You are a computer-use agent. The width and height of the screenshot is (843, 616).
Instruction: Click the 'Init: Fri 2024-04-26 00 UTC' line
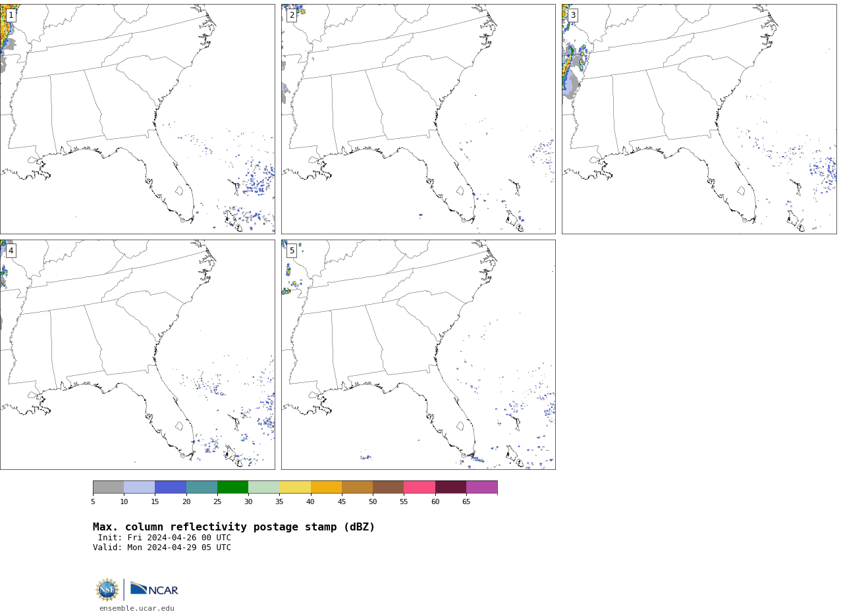click(x=165, y=538)
